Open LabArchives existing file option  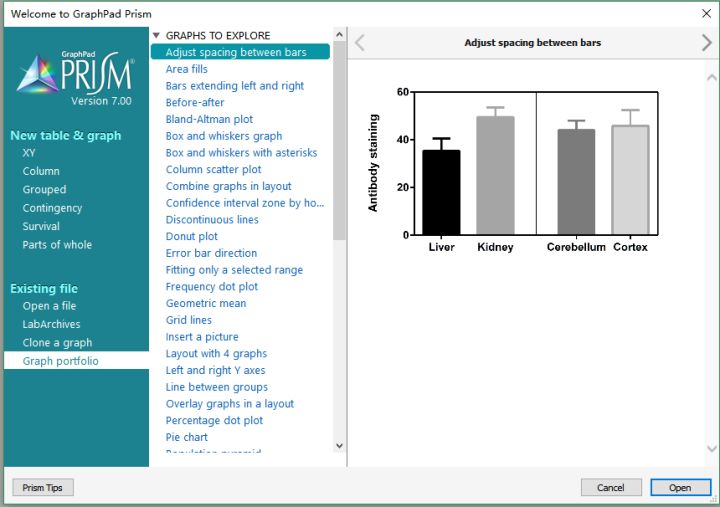coord(51,324)
